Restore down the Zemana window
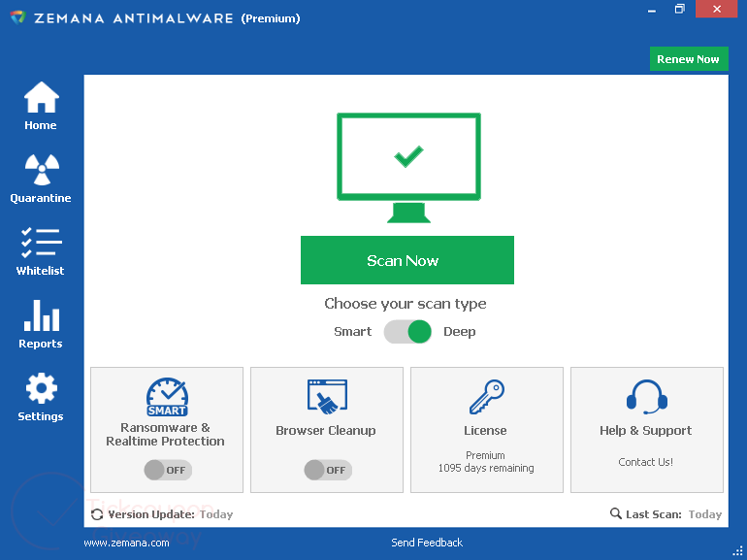The image size is (747, 560). pos(680,9)
